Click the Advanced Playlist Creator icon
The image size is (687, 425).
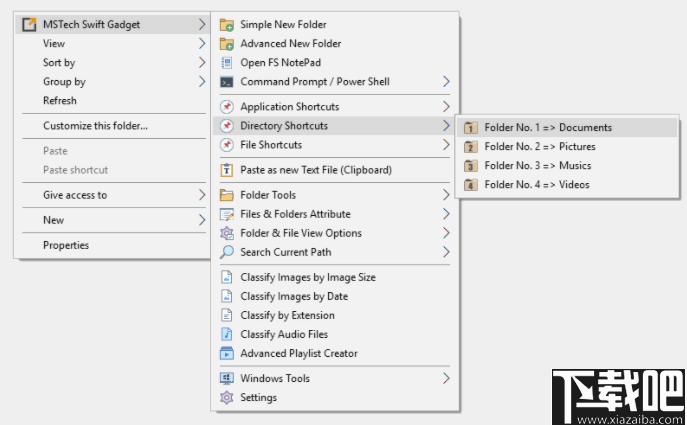coord(227,353)
